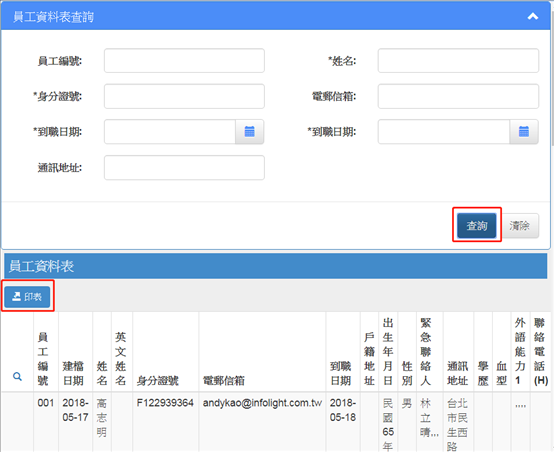Click the 印表 print button

click(27, 296)
